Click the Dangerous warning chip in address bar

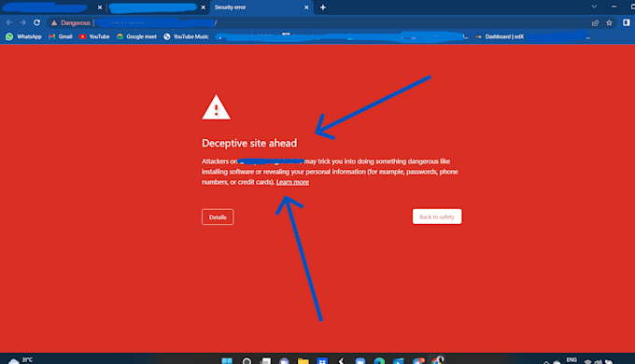tap(71, 23)
